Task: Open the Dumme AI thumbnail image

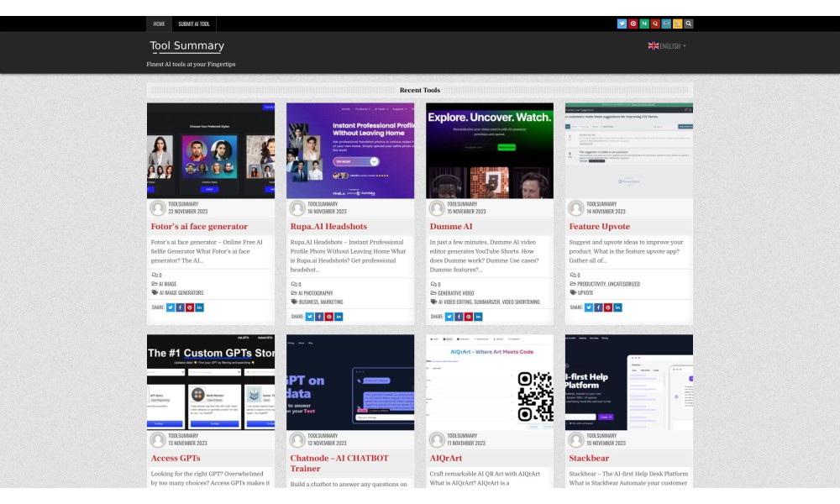Action: [490, 150]
